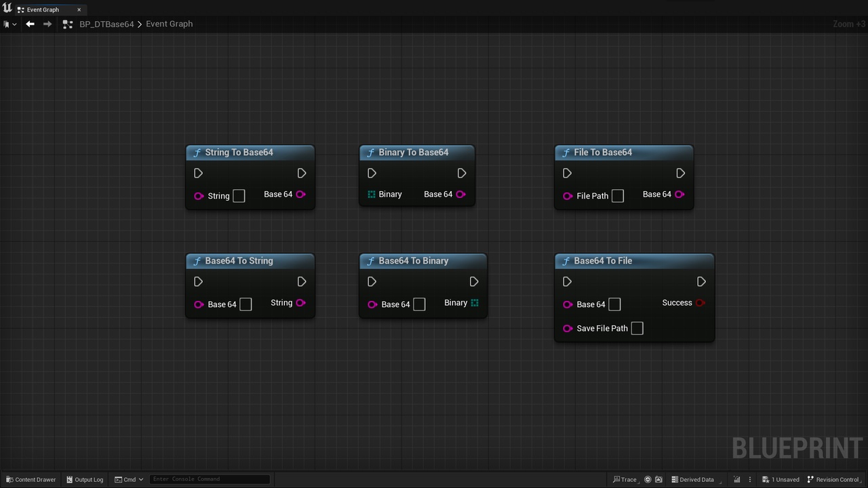Viewport: 868px width, 488px height.
Task: Open the Output Log
Action: [85, 479]
